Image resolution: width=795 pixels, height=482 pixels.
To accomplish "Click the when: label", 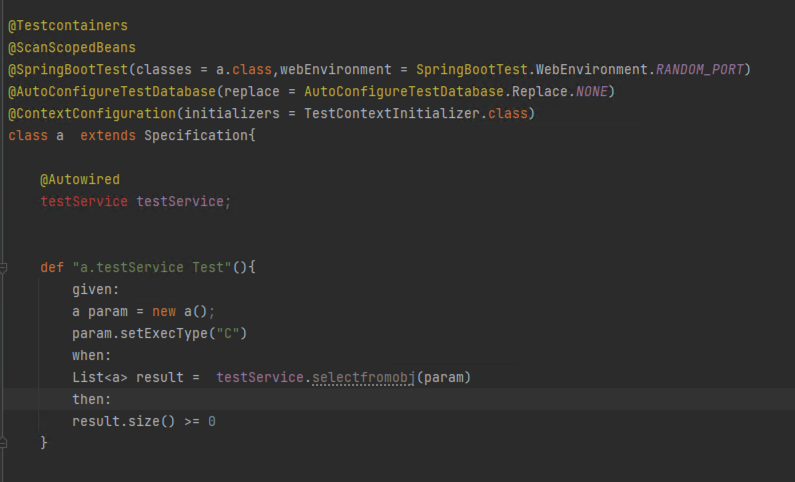I will pyautogui.click(x=92, y=355).
